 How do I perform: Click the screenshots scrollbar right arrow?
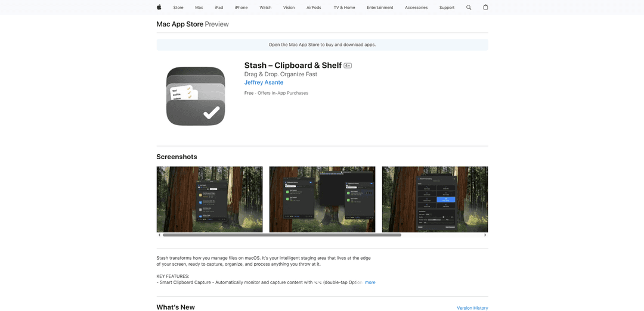(x=485, y=235)
